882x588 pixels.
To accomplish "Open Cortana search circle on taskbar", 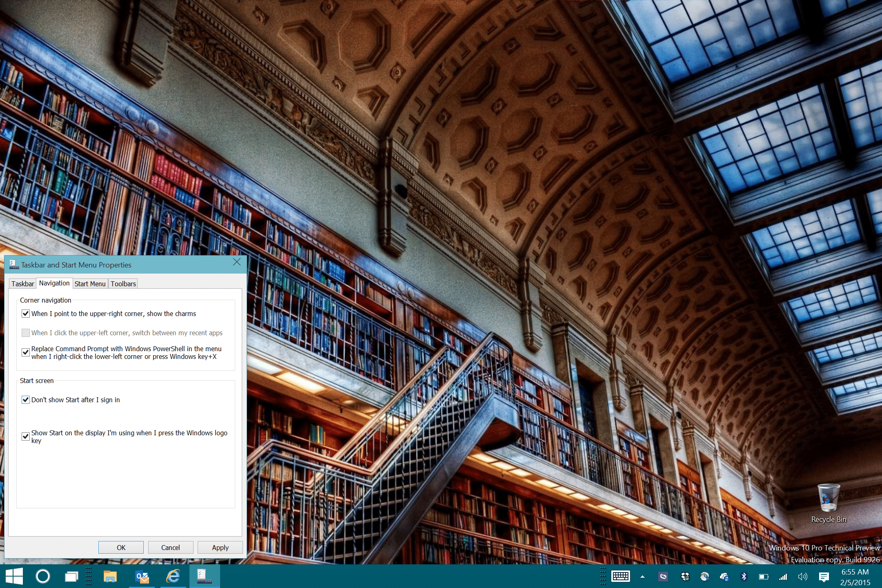I will point(43,577).
